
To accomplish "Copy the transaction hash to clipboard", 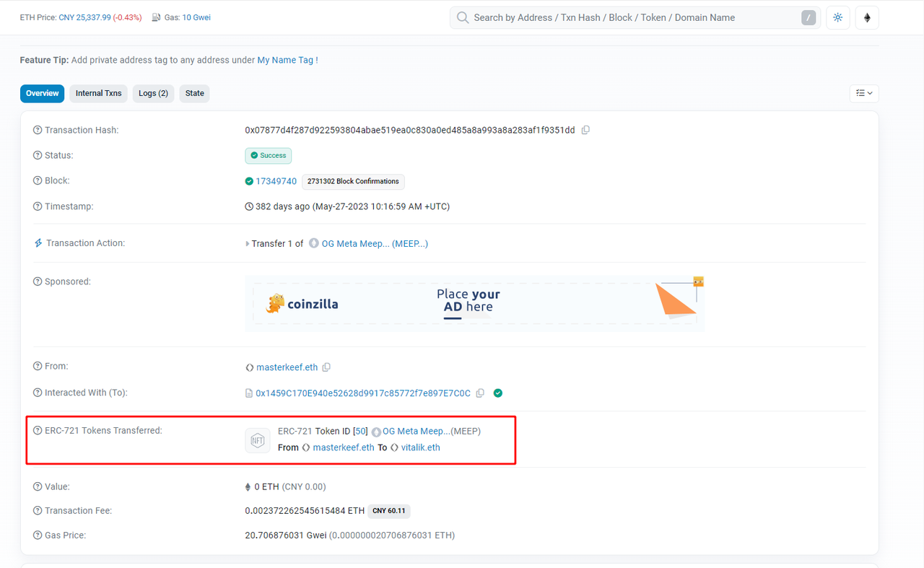I will pyautogui.click(x=585, y=130).
